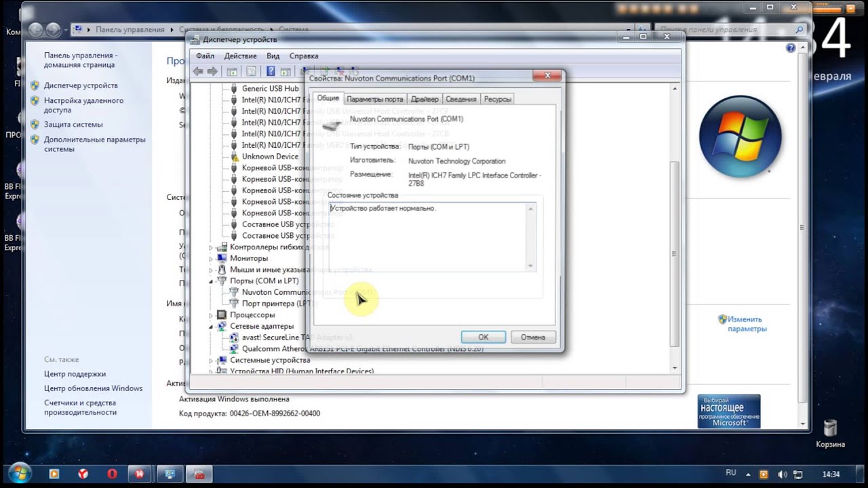Click the volume speaker tray icon
868x488 pixels.
[782, 474]
